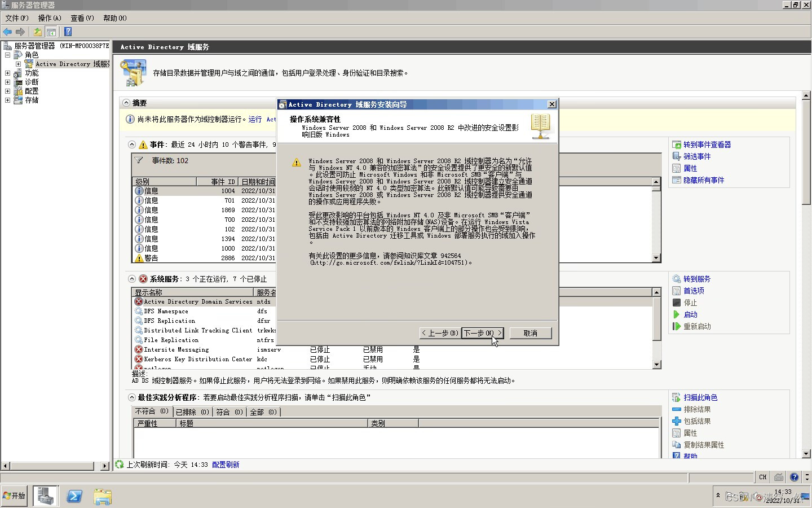Sort analyzer results by 严重性 column

click(155, 423)
